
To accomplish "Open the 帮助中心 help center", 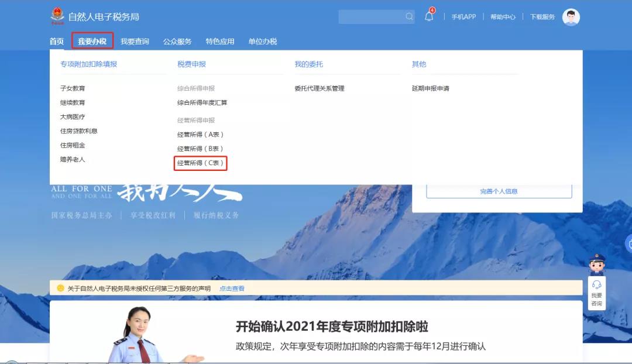I will [x=502, y=16].
